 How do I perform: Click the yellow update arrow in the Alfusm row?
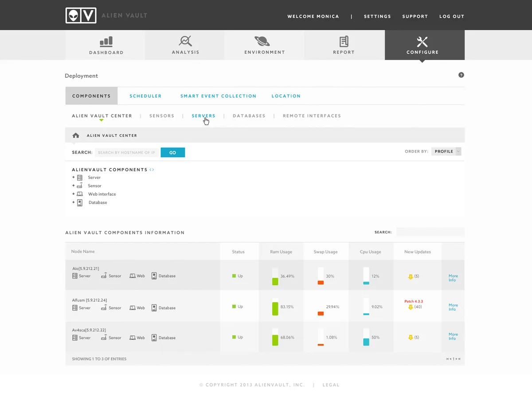click(411, 307)
